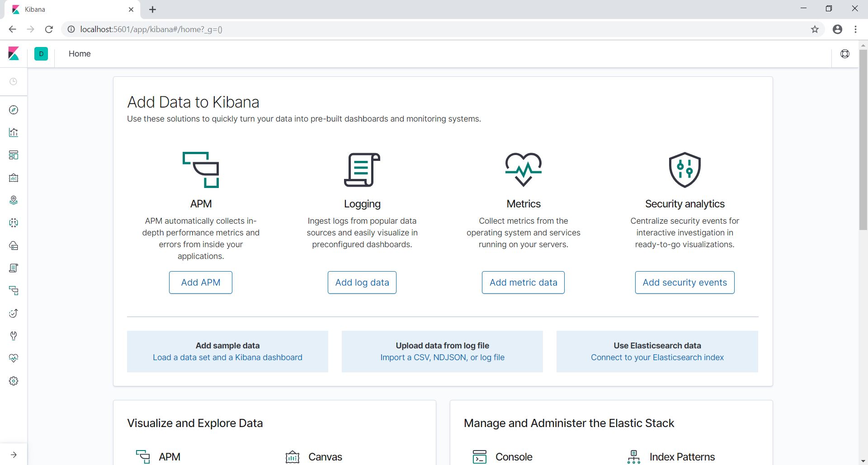
Task: Open Stack Monitoring heartbeat icon in sidebar
Action: (14, 358)
